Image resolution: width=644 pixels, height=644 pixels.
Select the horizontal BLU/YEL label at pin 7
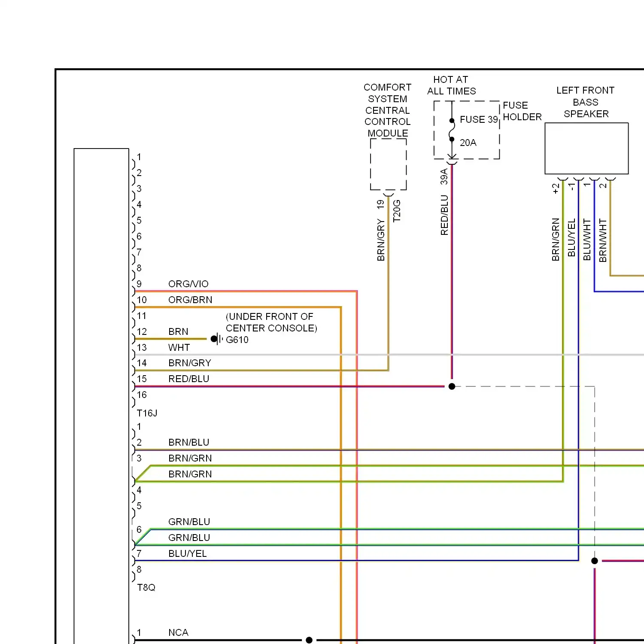click(187, 553)
